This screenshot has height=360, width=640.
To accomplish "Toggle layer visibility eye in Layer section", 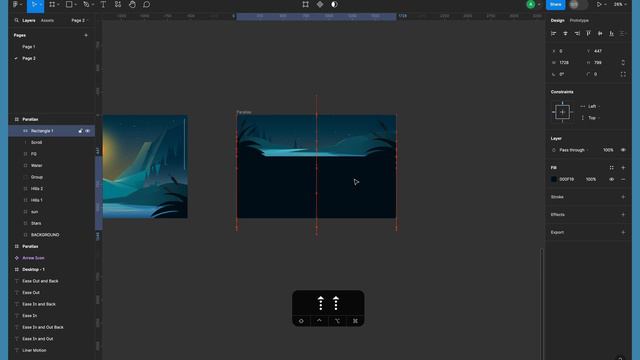I will point(623,150).
